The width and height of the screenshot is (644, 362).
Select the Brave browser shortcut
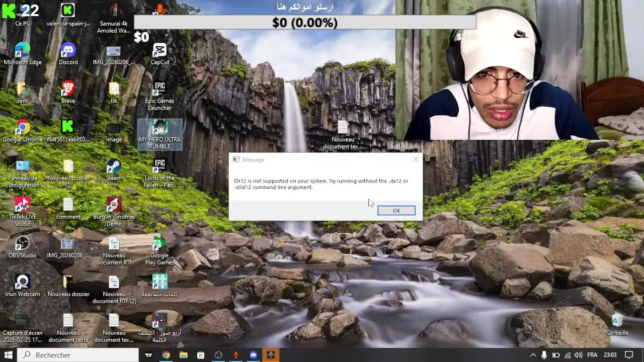coord(68,93)
